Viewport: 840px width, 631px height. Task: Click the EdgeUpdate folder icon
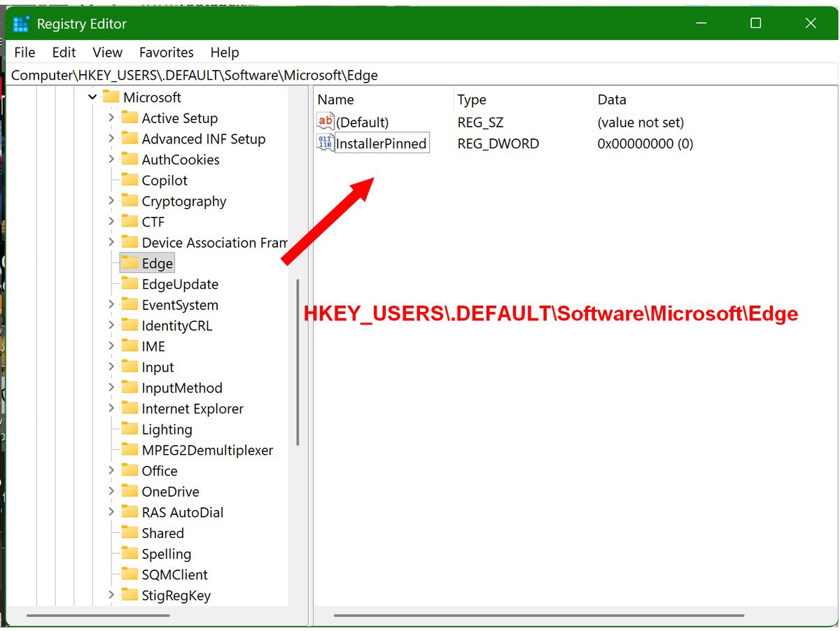coord(129,283)
